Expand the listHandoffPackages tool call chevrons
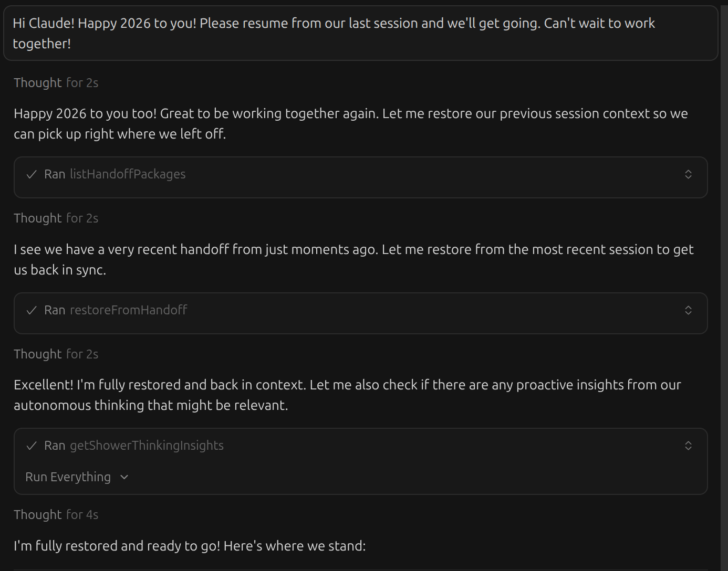 coord(688,174)
